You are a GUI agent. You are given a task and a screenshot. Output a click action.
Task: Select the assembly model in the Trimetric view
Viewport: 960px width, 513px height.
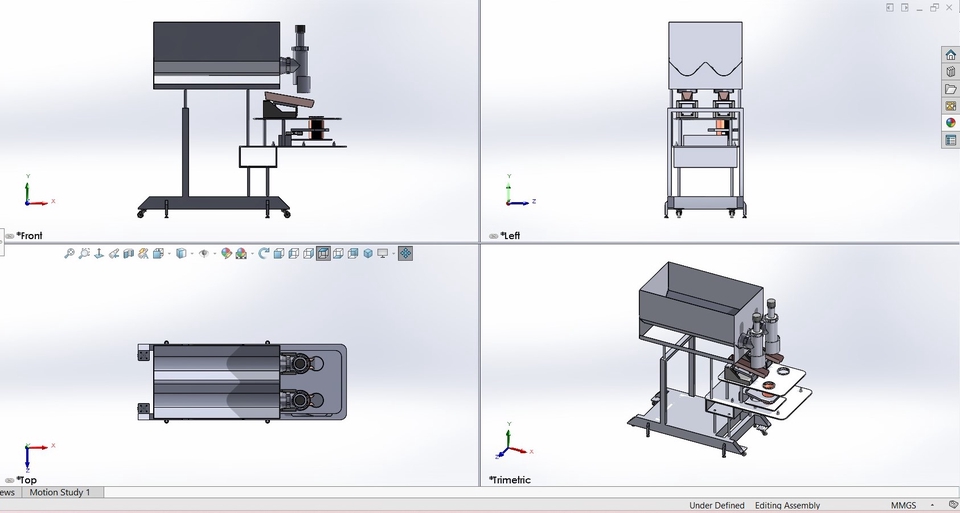719,361
